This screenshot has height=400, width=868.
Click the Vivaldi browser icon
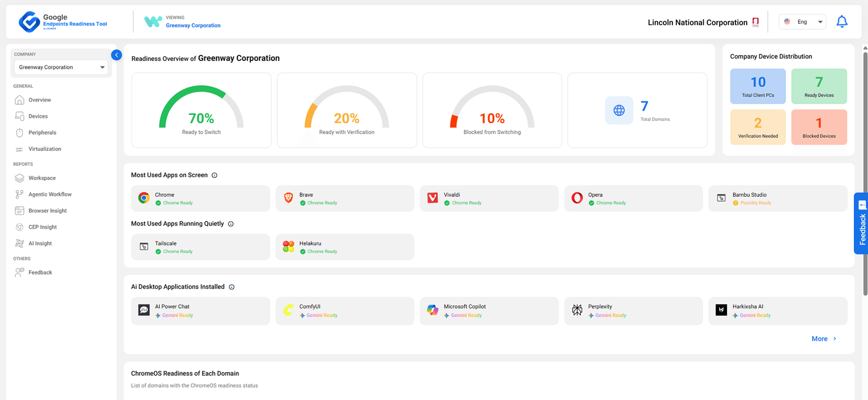[433, 198]
